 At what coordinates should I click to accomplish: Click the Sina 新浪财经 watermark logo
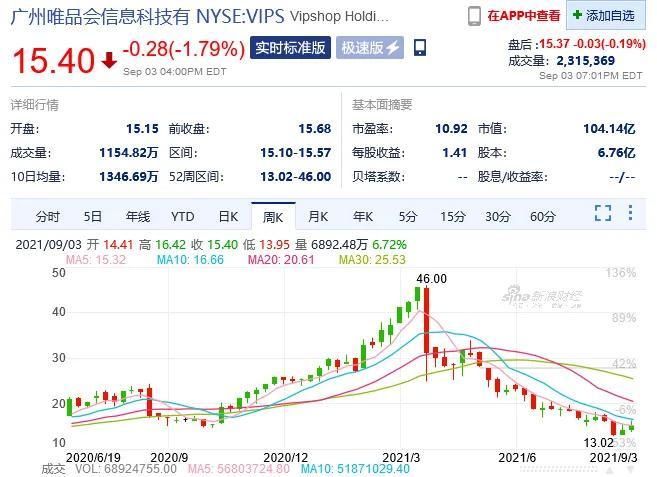click(x=542, y=297)
